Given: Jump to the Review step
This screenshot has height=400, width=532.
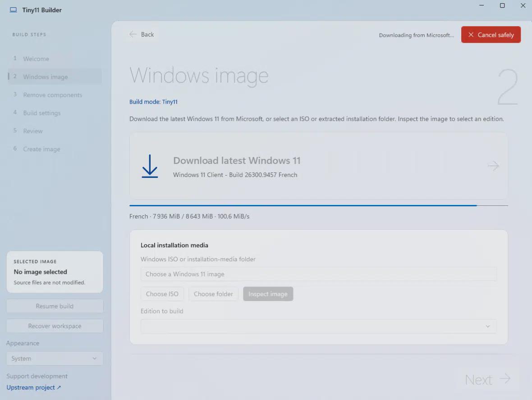Looking at the screenshot, I should pyautogui.click(x=55, y=131).
